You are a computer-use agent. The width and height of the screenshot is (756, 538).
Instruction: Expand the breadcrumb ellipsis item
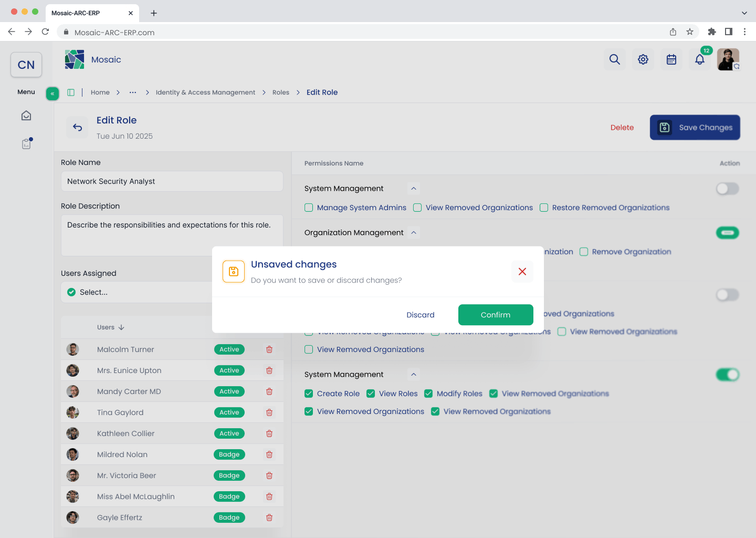[133, 92]
